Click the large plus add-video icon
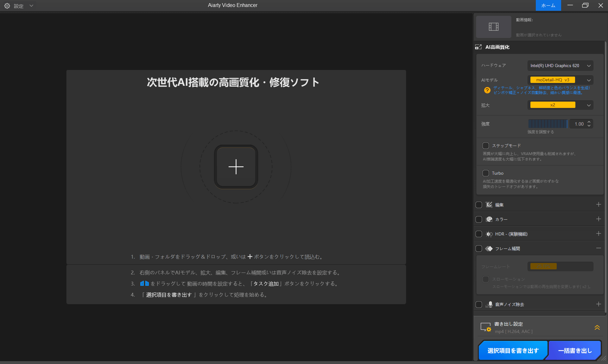Image resolution: width=608 pixels, height=364 pixels. click(236, 167)
